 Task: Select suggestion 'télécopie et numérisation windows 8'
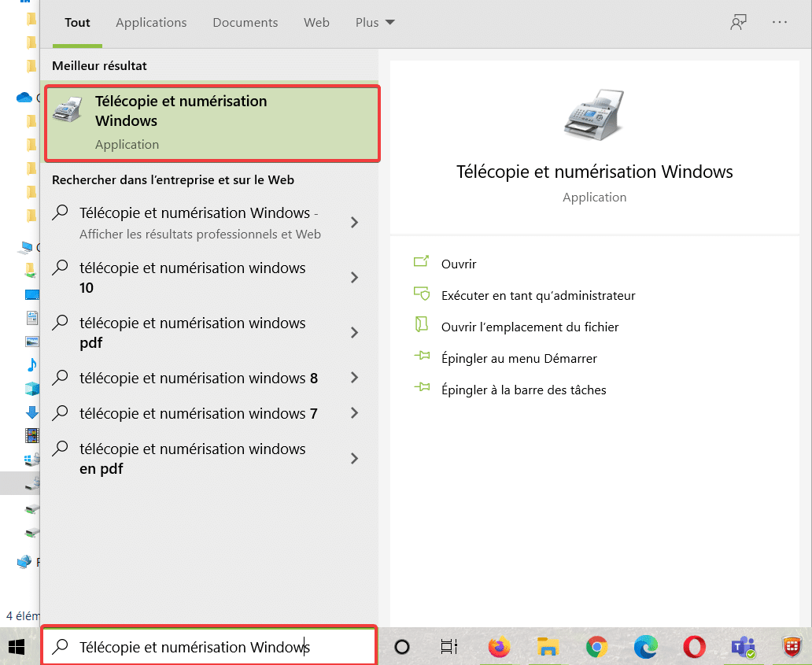[x=198, y=378]
